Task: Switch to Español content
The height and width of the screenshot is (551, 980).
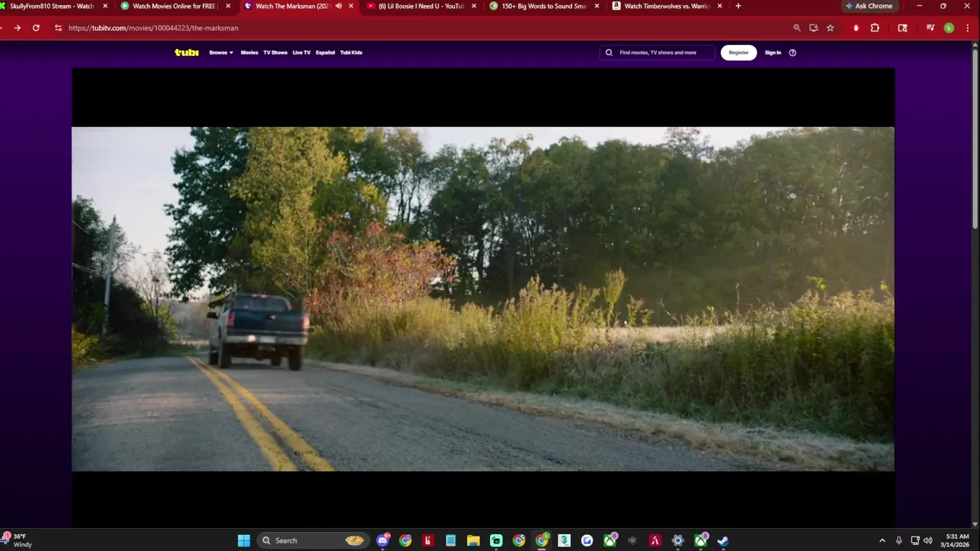Action: (325, 53)
